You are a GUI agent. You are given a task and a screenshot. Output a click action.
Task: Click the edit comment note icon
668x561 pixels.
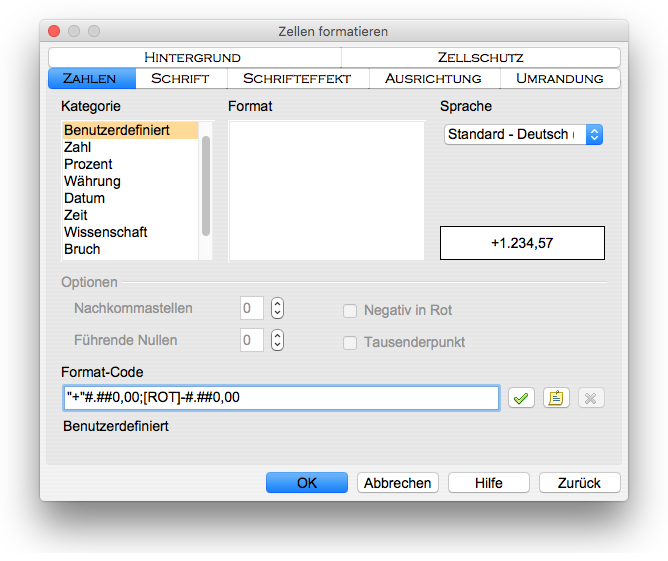point(556,398)
